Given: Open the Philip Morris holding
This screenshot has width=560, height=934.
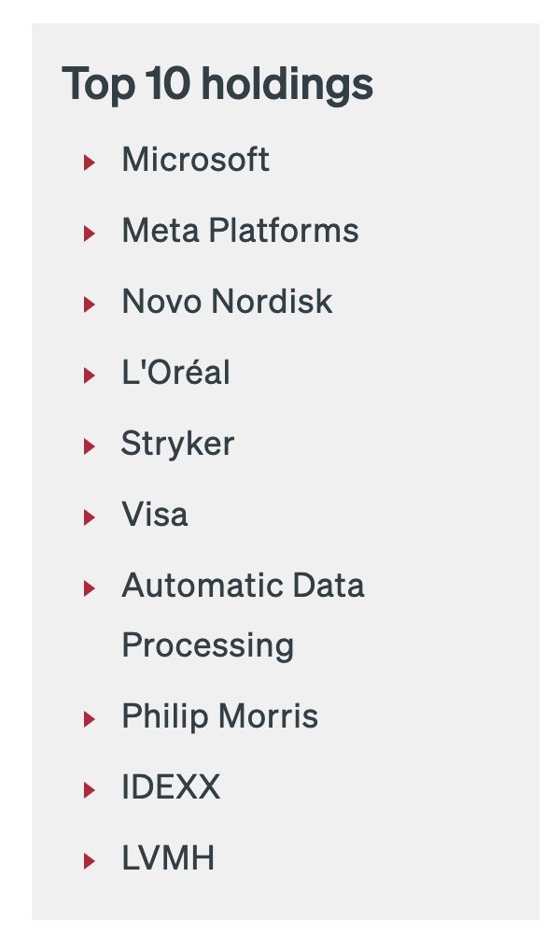Looking at the screenshot, I should tap(219, 716).
